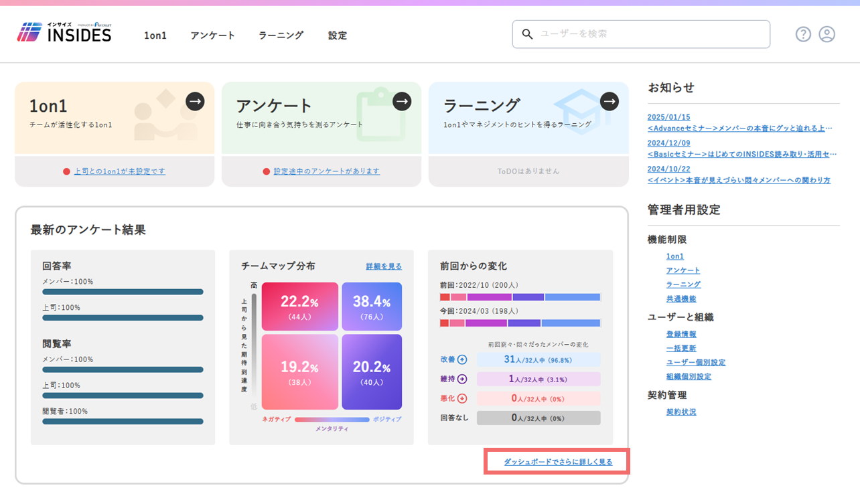This screenshot has height=504, width=860.
Task: Open 契約状況 under 契約管理
Action: click(681, 412)
